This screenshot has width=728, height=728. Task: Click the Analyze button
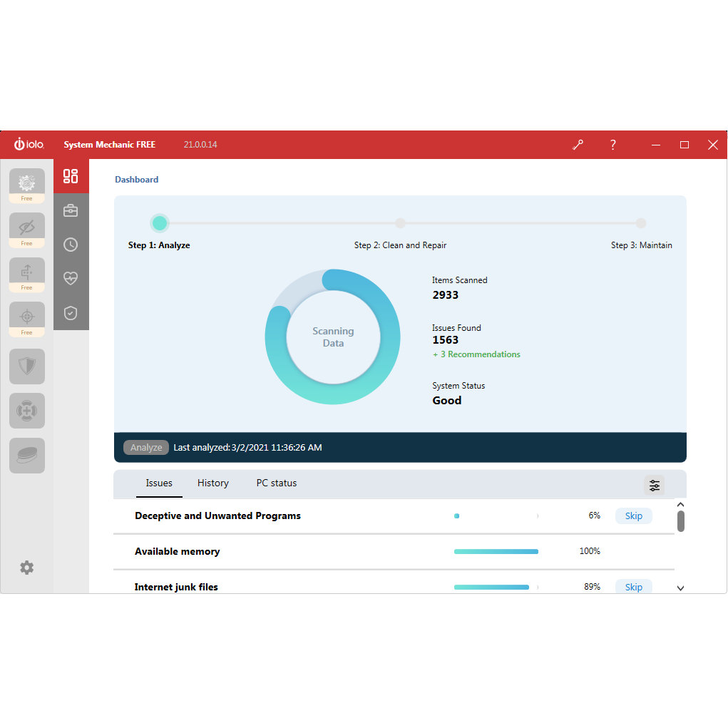coord(146,448)
